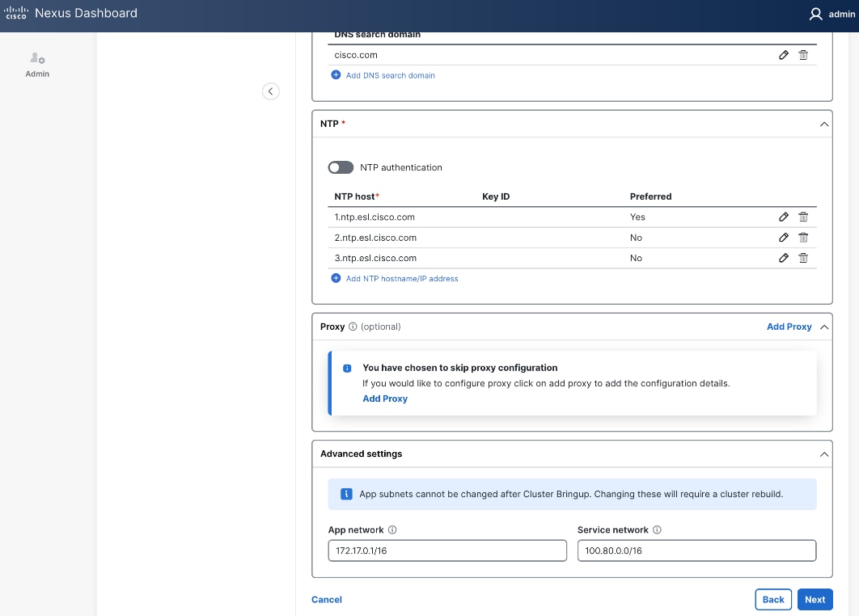The image size is (859, 616).
Task: Edit the 1.ntp.esl.cisco.com NTP host
Action: tap(783, 217)
